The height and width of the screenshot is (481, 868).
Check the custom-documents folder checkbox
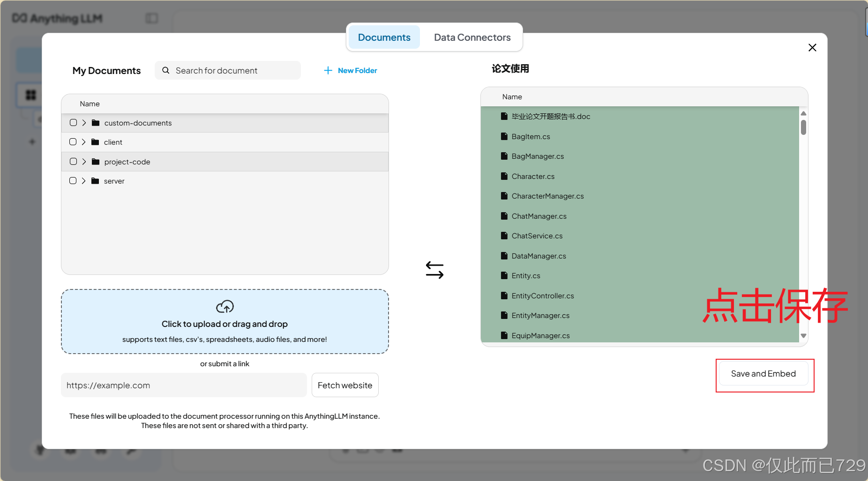(73, 123)
